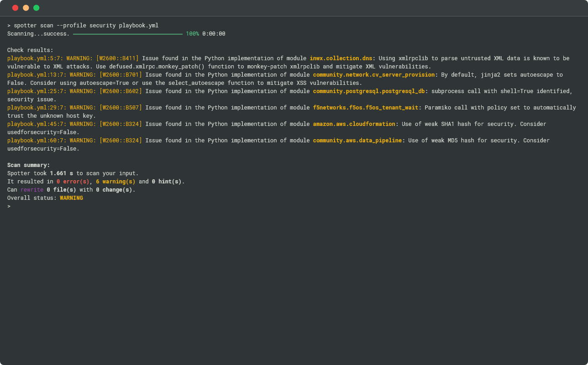Click the amazon.aws.cloudformation module name
Viewport: 588px width, 365px height.
click(354, 124)
